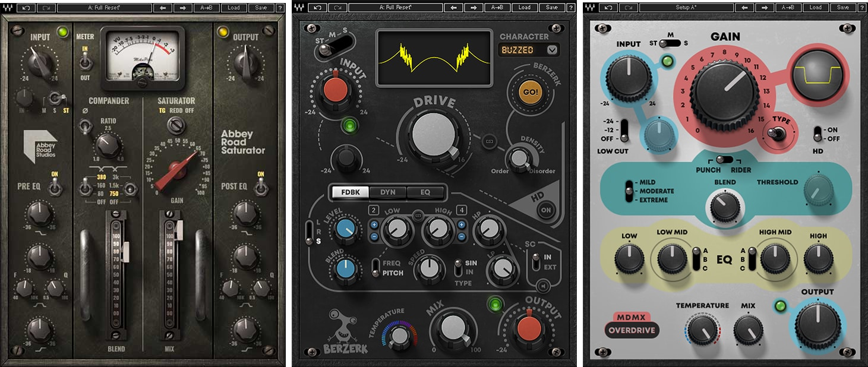
Task: Click the Waves logo in Abbey Road Saturator's toolbar
Action: tap(7, 8)
